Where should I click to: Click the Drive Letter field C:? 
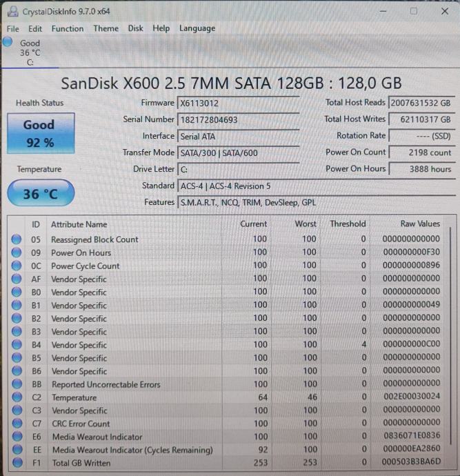(238, 169)
